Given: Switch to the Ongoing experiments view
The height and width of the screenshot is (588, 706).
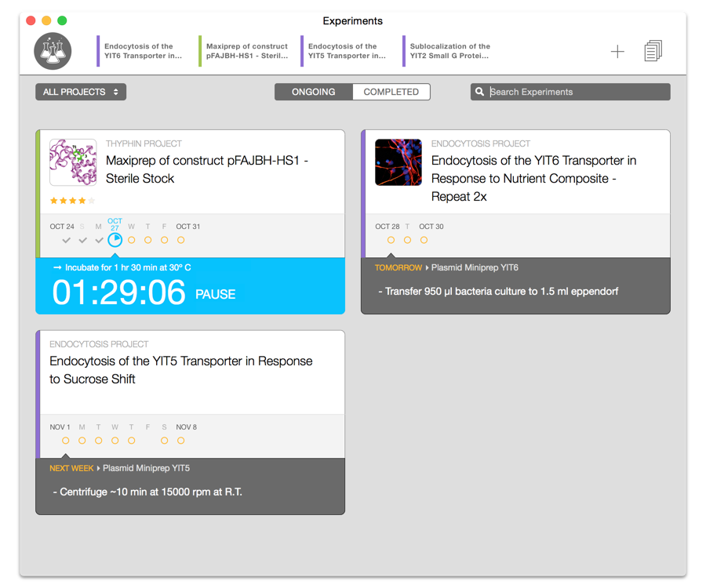Looking at the screenshot, I should tap(314, 92).
